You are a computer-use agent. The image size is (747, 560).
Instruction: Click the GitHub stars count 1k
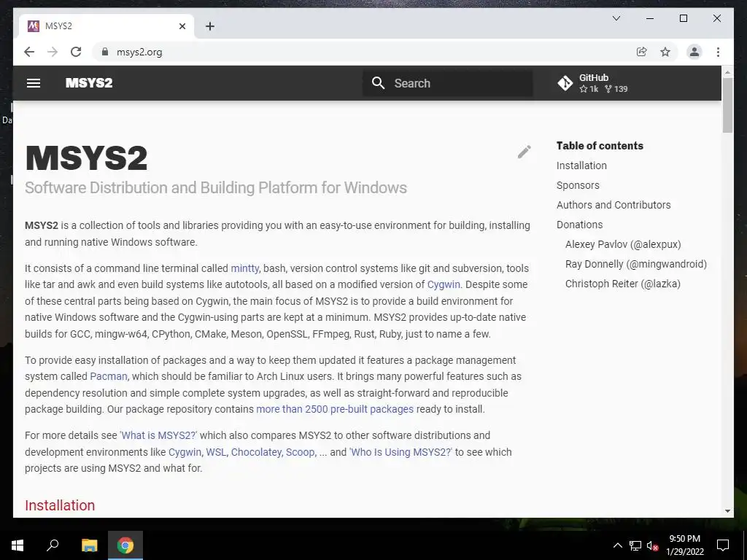pyautogui.click(x=589, y=89)
